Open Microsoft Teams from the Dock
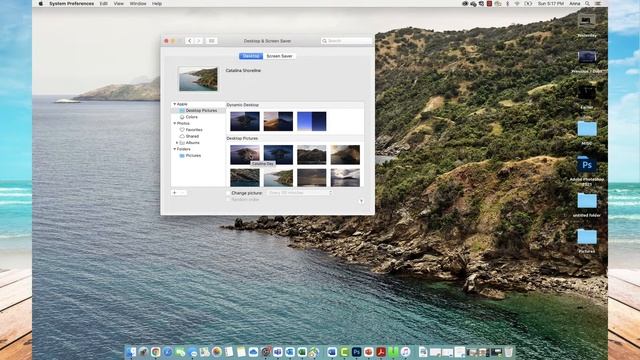 (x=278, y=352)
